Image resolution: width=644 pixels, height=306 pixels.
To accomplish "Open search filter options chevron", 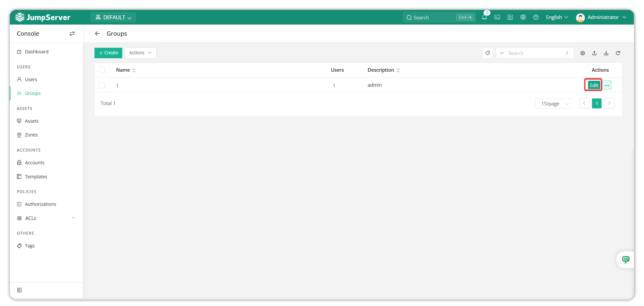I will click(x=502, y=53).
